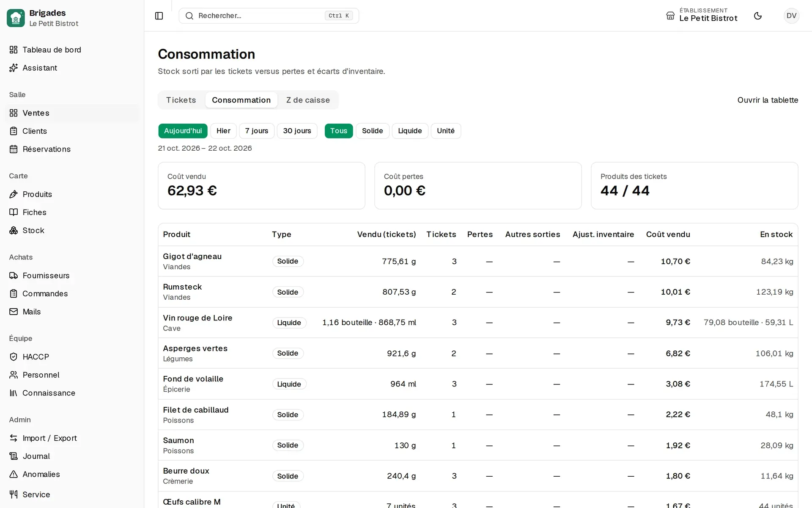Focus the Rechercher search field
812x508 pixels.
coord(269,16)
